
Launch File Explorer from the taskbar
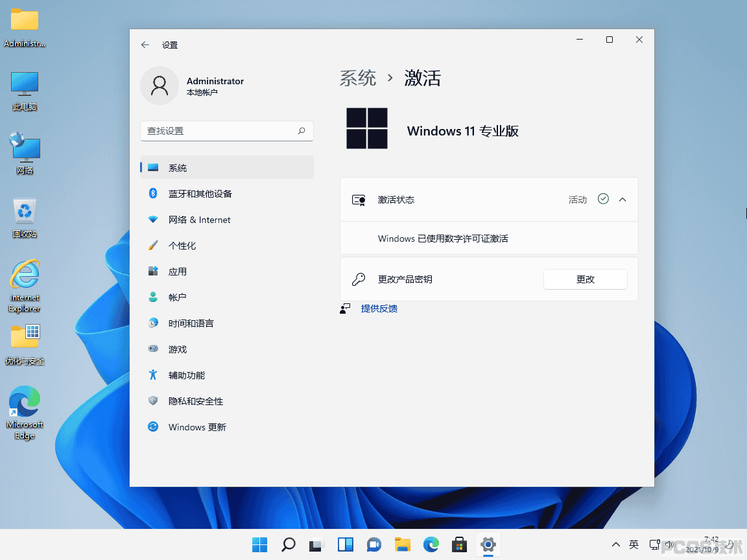pos(403,544)
